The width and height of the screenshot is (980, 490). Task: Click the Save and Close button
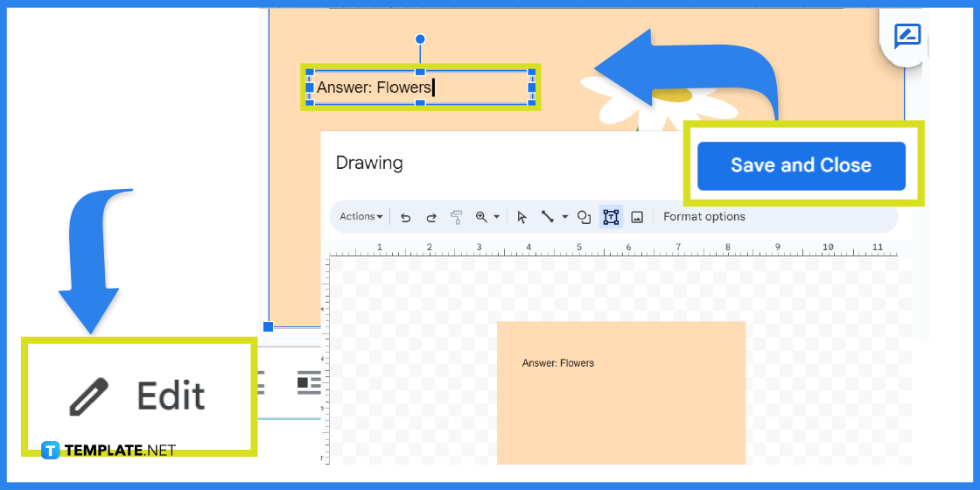pos(801,165)
